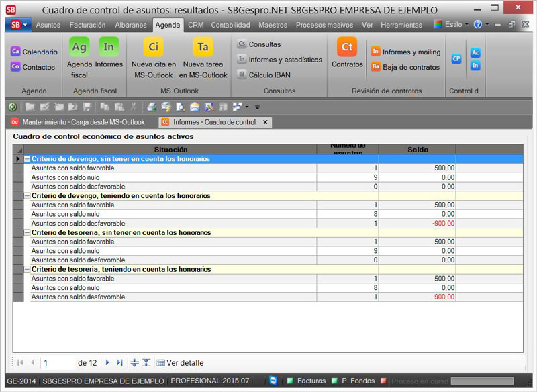Click Baja de contratos
Screen dimensions: 537x392
click(405, 67)
